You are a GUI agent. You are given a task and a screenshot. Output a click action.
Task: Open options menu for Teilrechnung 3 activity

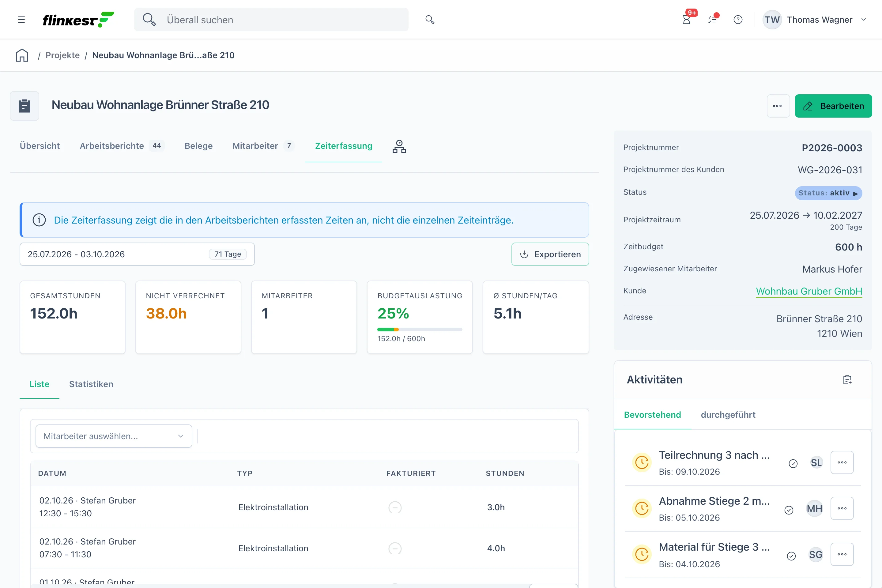tap(842, 462)
